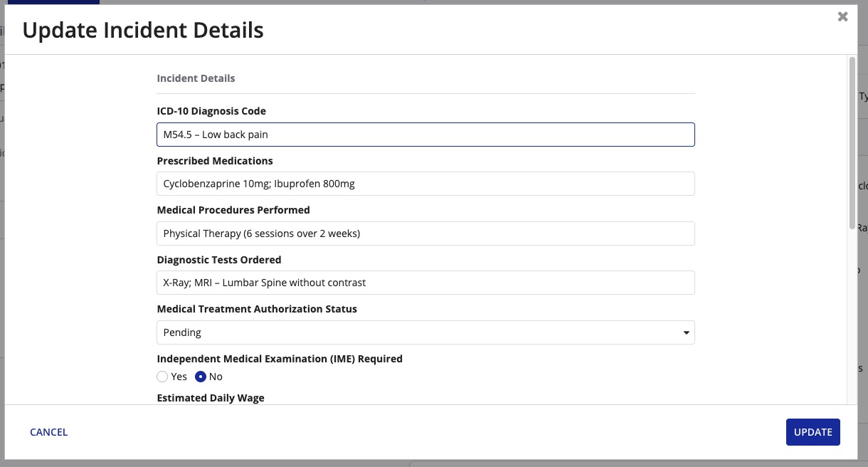
Task: Click the dialog vertical scrollbar thumb
Action: 852,143
